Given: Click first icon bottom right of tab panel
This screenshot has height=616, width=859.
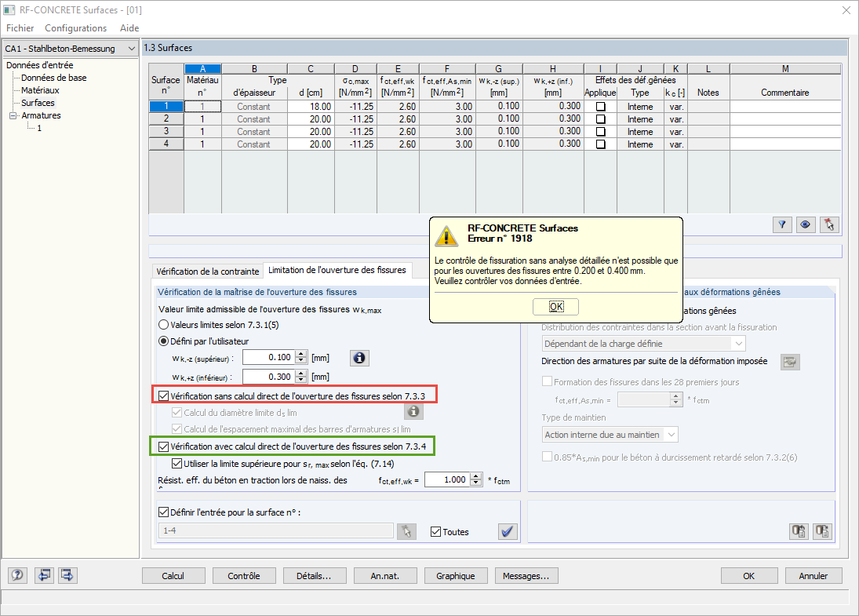Looking at the screenshot, I should [x=799, y=531].
